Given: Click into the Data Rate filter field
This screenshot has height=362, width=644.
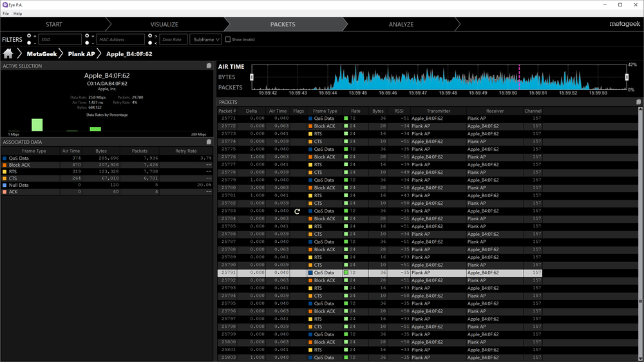Looking at the screenshot, I should click(173, 39).
